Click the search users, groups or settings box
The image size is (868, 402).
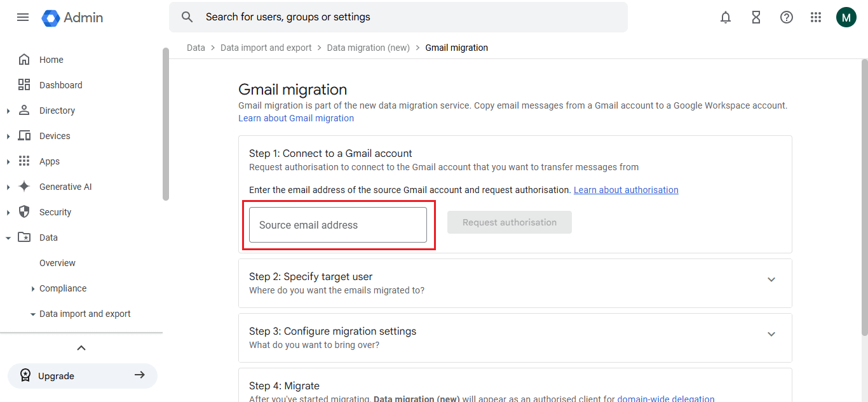tap(398, 17)
